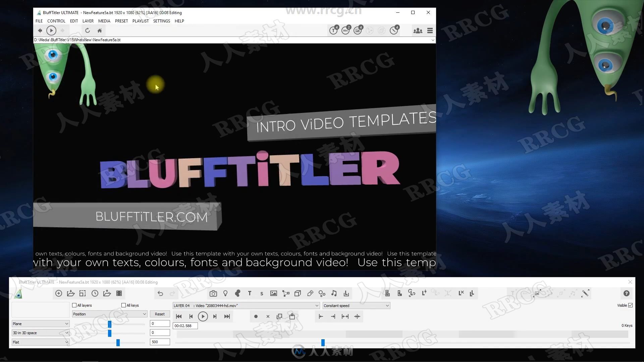
Task: Add a scroller layer via S icon
Action: coord(262,294)
